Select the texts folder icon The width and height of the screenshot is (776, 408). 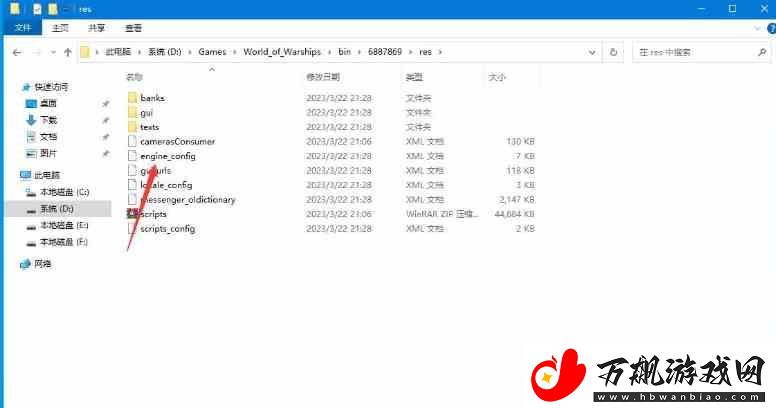coord(132,127)
